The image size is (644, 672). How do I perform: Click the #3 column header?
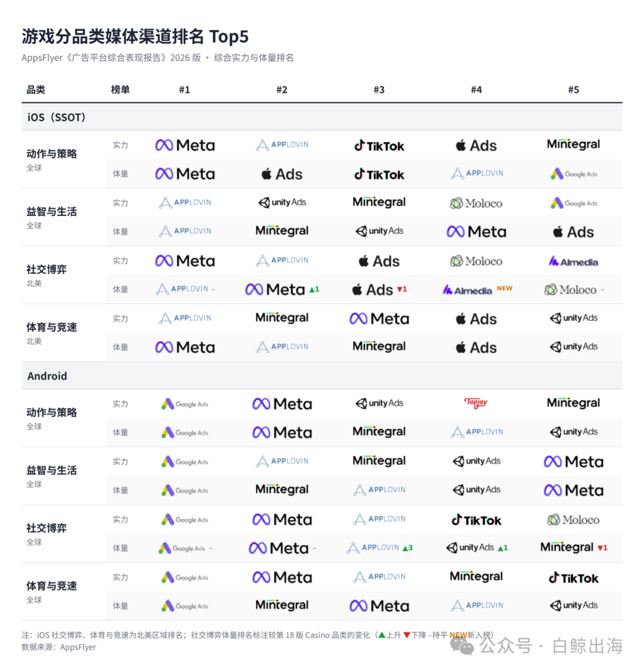click(x=379, y=89)
